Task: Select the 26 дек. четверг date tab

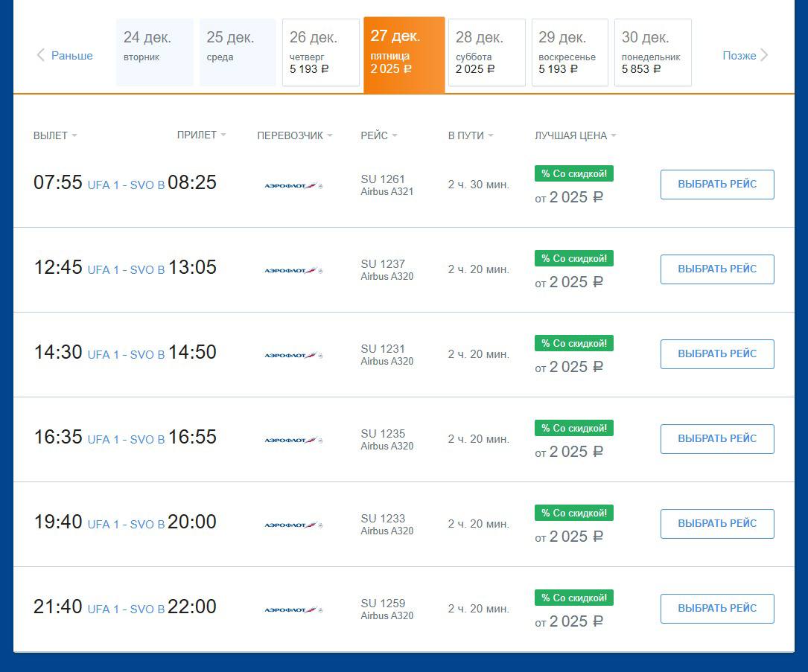Action: [x=320, y=52]
